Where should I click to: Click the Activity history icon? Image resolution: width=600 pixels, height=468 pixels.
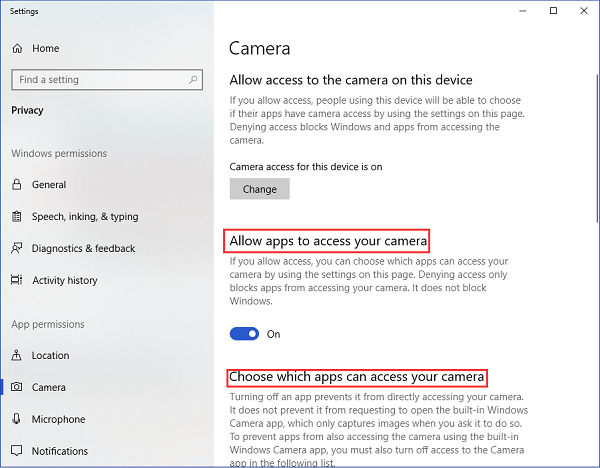coord(17,281)
